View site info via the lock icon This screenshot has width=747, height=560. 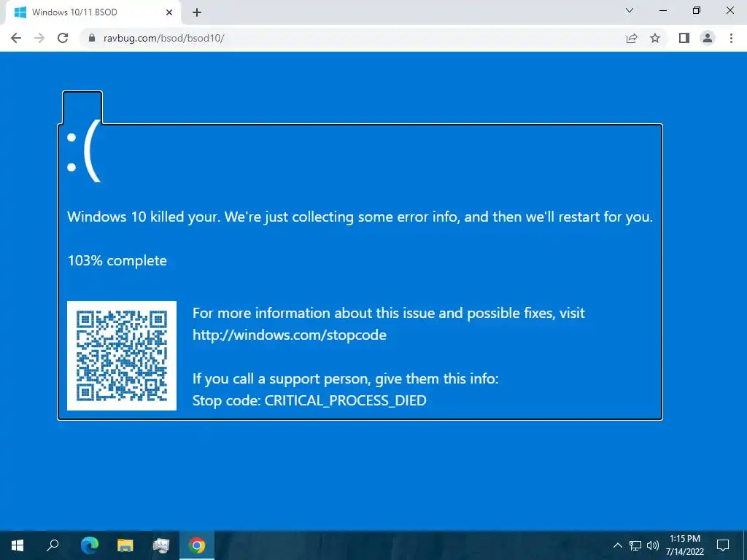coord(92,38)
